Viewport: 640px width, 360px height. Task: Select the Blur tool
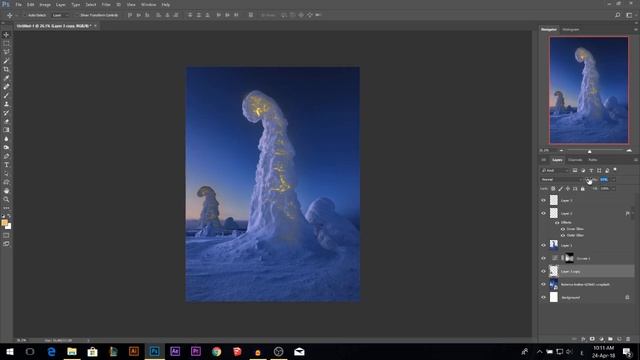coord(6,139)
